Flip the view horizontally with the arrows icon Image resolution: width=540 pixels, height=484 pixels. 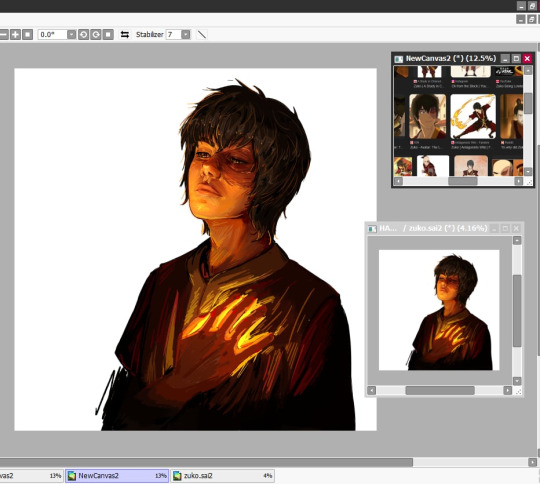125,34
